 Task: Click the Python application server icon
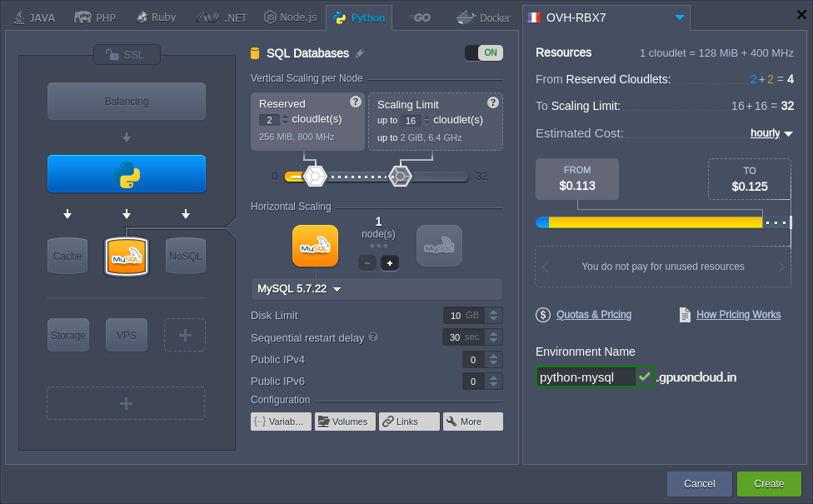point(127,174)
